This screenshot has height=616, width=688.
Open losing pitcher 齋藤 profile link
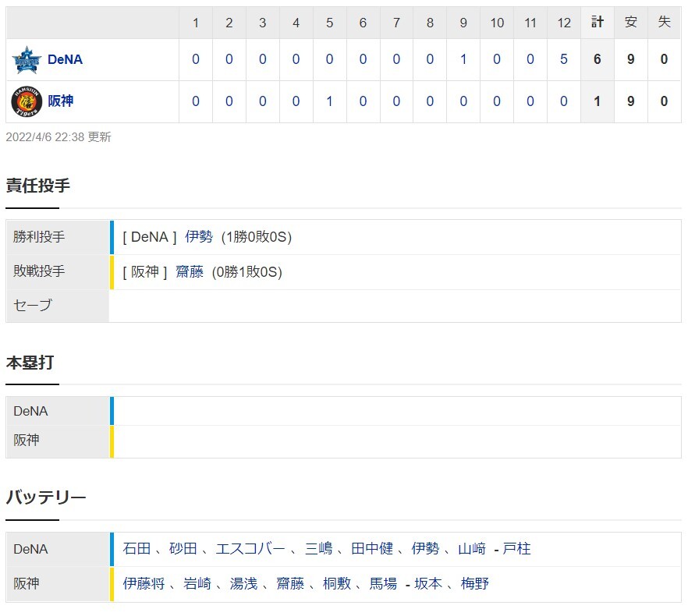tap(190, 272)
